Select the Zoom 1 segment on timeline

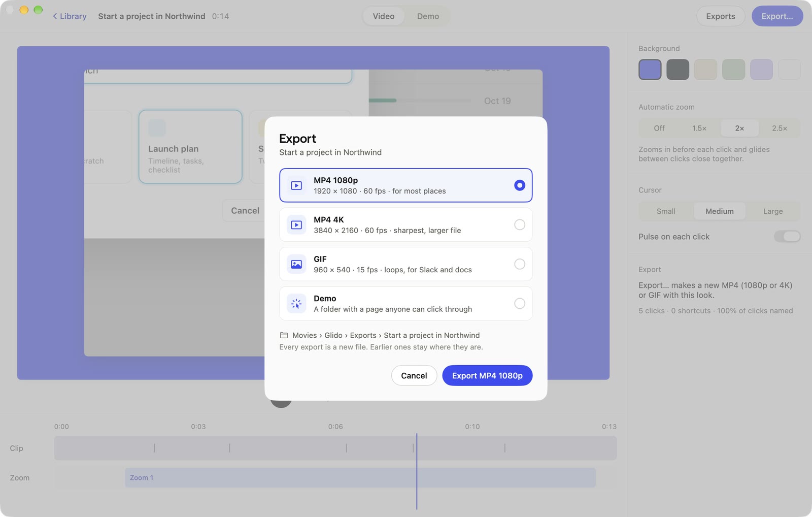click(x=360, y=478)
